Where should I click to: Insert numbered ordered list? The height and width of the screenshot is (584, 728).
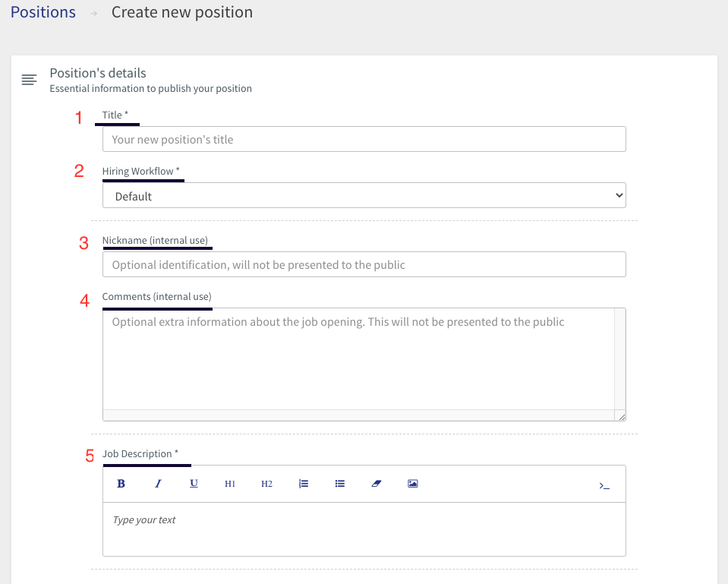pyautogui.click(x=303, y=484)
